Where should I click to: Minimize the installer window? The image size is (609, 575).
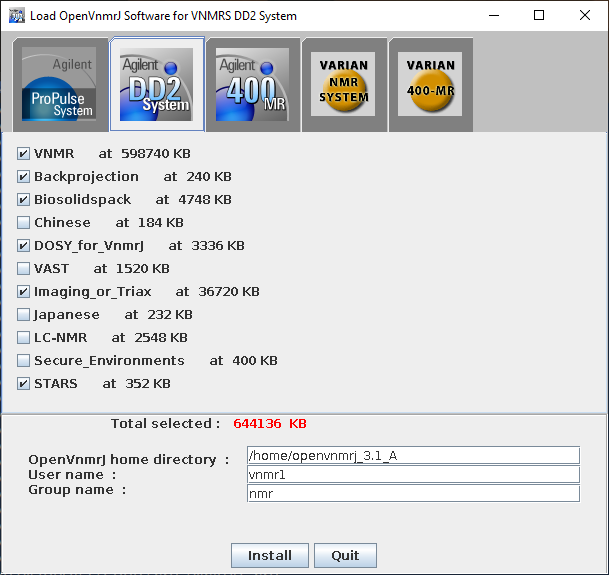(x=494, y=16)
